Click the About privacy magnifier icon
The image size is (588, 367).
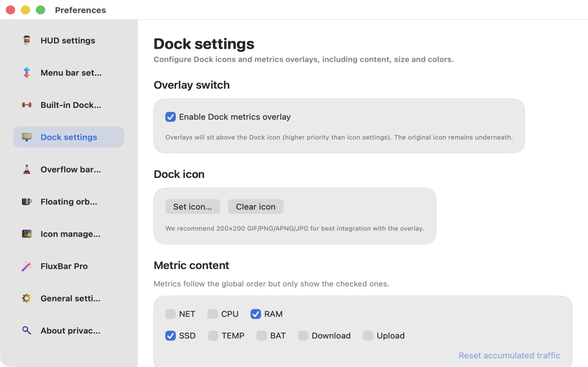point(27,330)
